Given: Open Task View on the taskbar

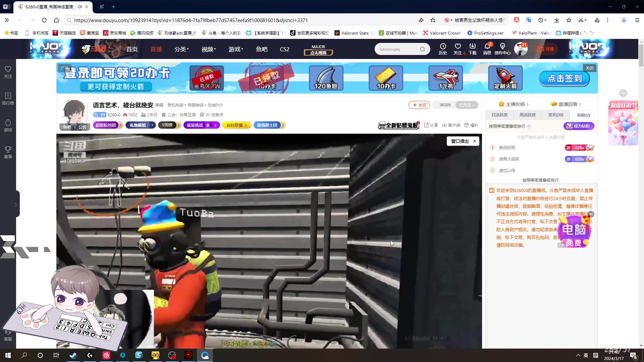Looking at the screenshot, I should coord(56,355).
